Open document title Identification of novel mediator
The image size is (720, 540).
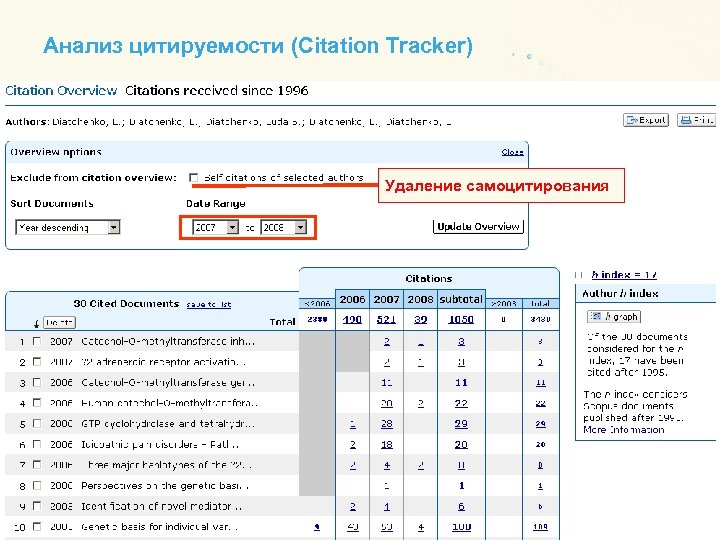[161, 506]
